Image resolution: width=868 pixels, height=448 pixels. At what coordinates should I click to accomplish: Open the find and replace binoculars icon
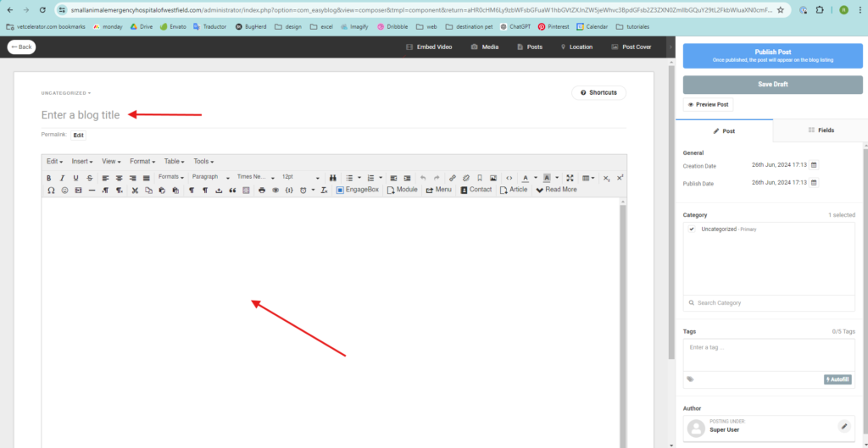(x=332, y=178)
